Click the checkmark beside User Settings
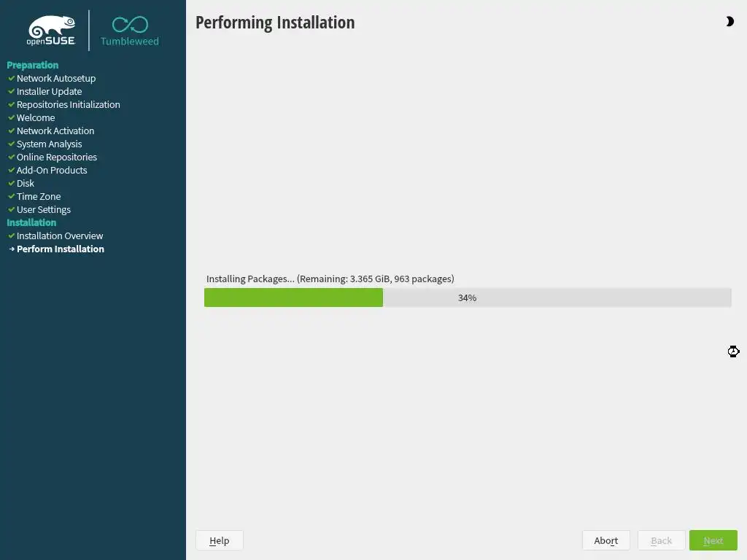The height and width of the screenshot is (560, 747). click(x=12, y=209)
